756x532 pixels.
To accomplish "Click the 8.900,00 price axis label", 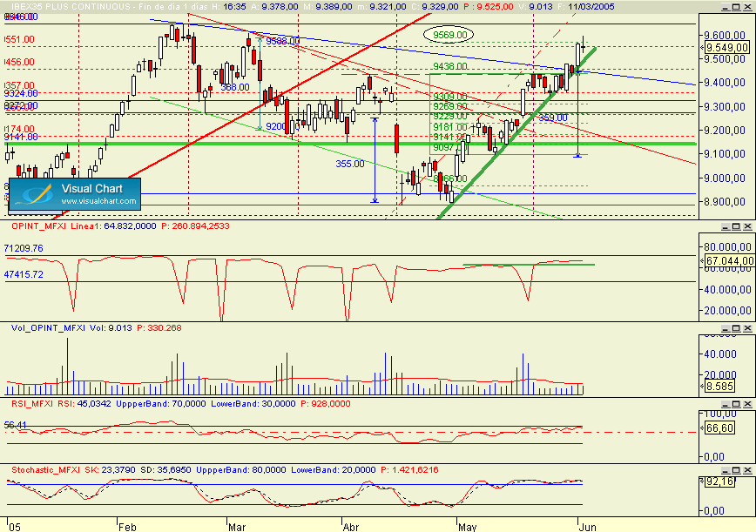I will click(725, 201).
